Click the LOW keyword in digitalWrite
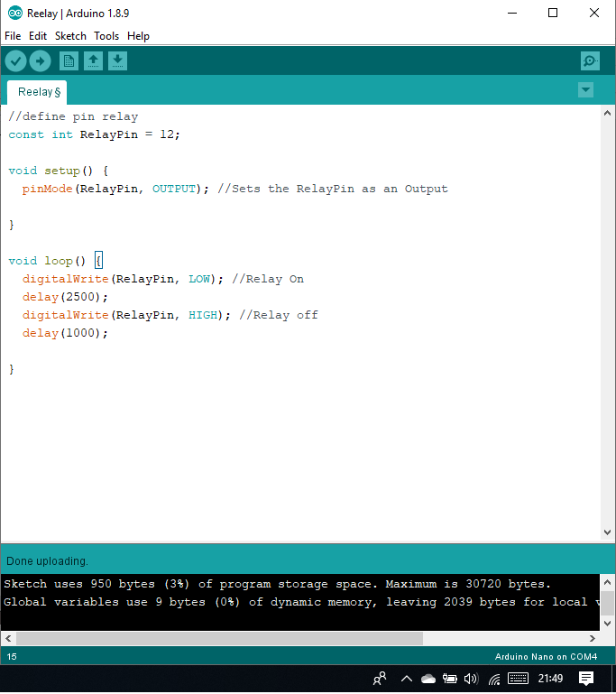Screen dimensions: 616x694 (199, 279)
